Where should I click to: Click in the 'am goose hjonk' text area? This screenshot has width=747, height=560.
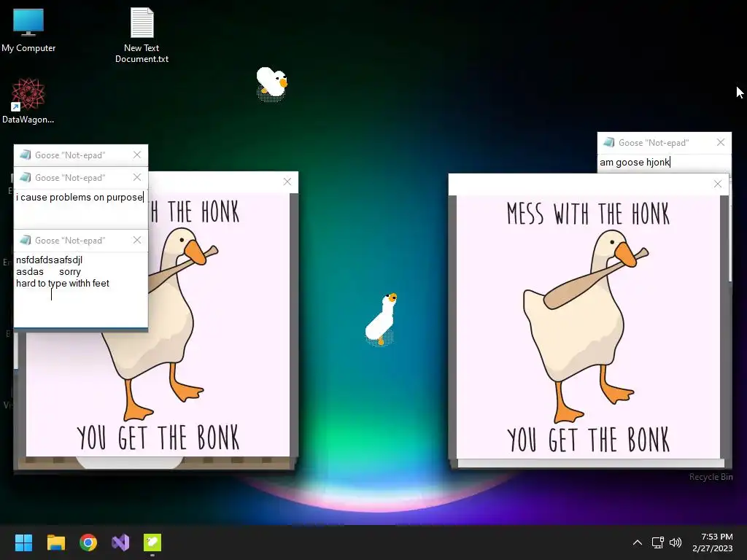pyautogui.click(x=635, y=163)
